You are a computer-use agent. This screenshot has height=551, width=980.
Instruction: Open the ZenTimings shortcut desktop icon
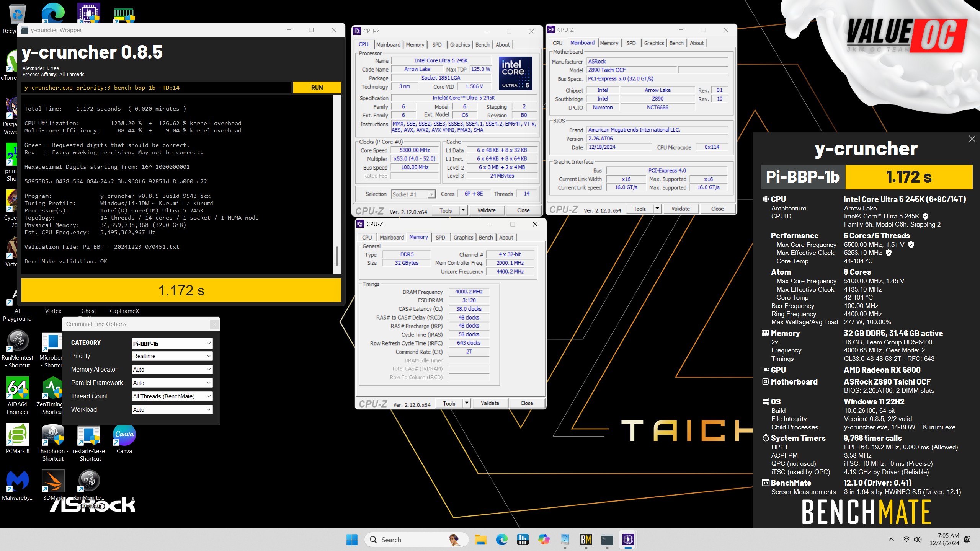coord(52,396)
